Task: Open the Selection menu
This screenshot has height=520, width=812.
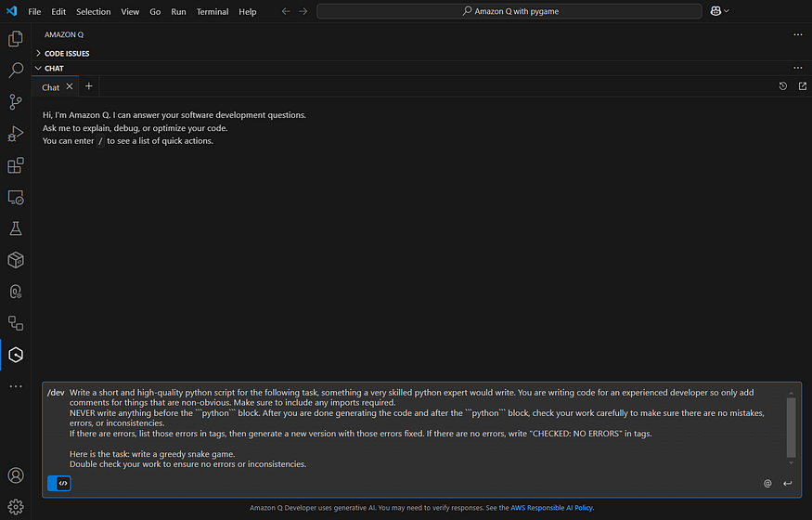Action: [x=93, y=11]
